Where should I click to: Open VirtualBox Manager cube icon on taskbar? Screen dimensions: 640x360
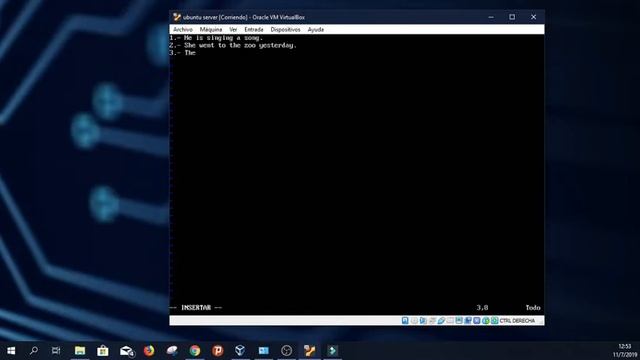(240, 351)
